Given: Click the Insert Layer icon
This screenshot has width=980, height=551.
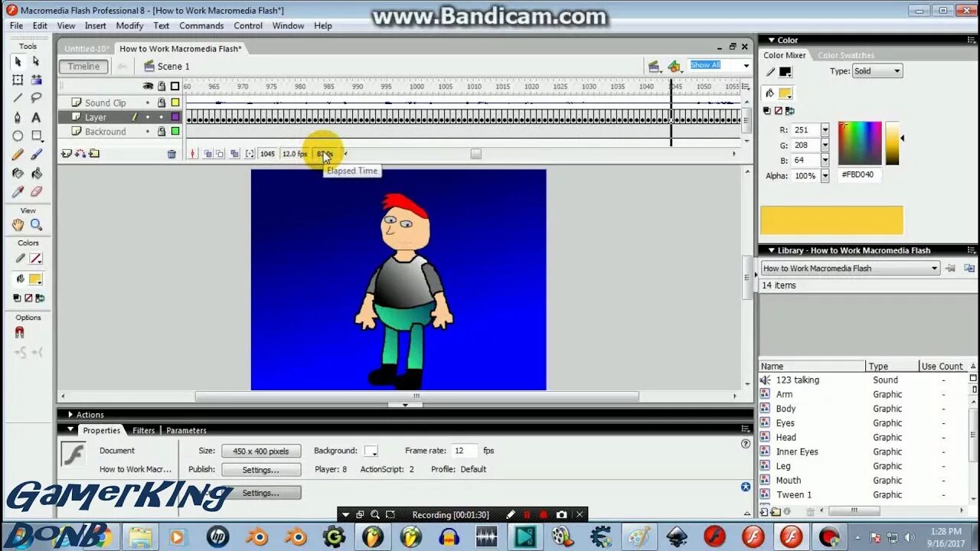Looking at the screenshot, I should [67, 154].
